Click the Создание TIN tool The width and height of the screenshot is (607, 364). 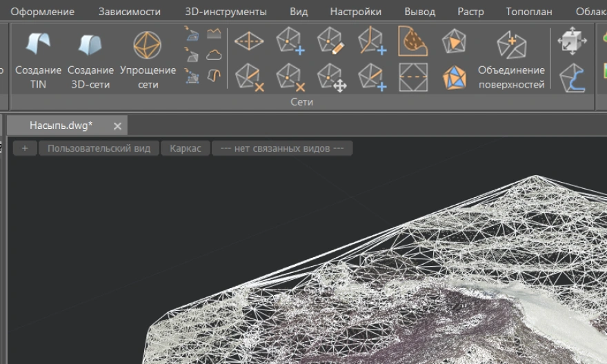click(38, 59)
